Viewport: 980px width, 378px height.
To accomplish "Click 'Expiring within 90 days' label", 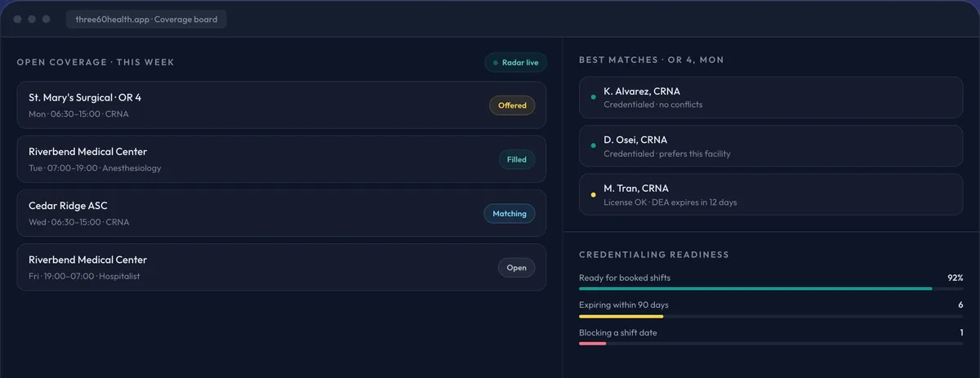I will [624, 305].
